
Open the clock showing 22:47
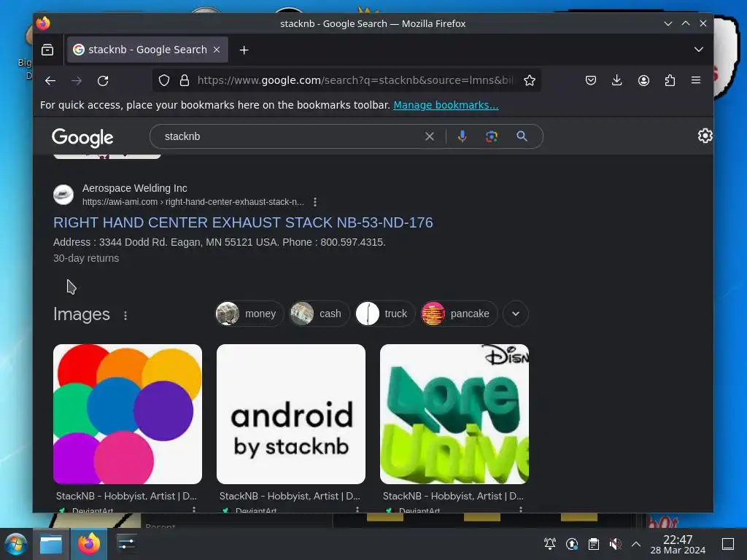point(678,544)
